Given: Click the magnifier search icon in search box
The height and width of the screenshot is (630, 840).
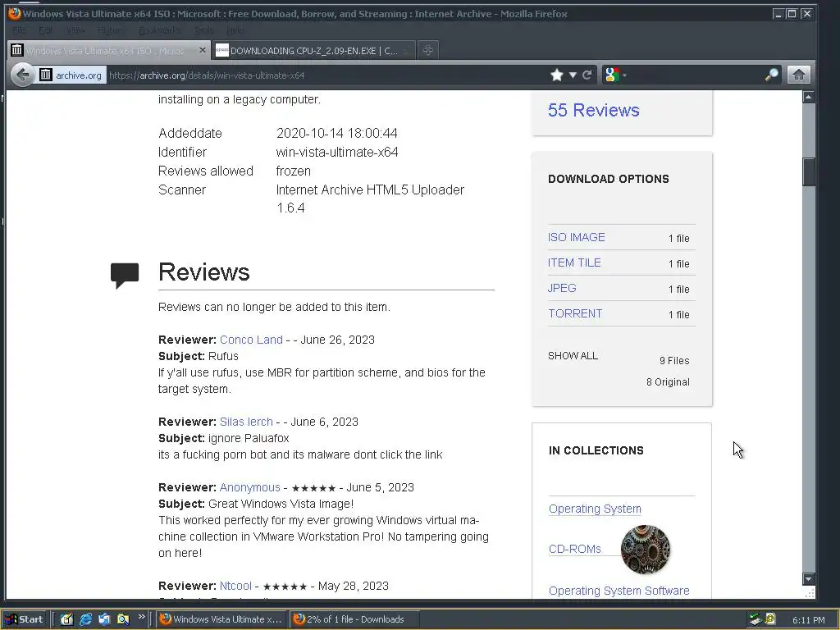Looking at the screenshot, I should click(x=771, y=75).
